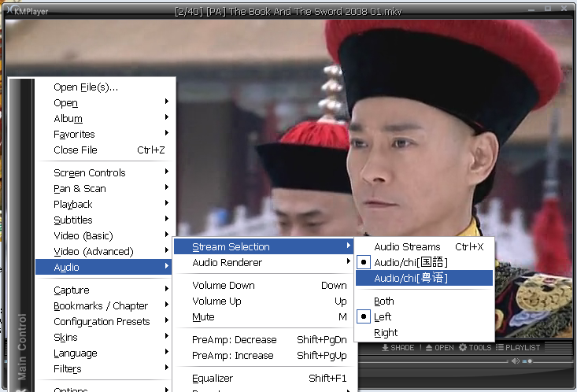This screenshot has height=392, width=577.
Task: Click PreAmp: Increase entry
Action: pyautogui.click(x=264, y=356)
